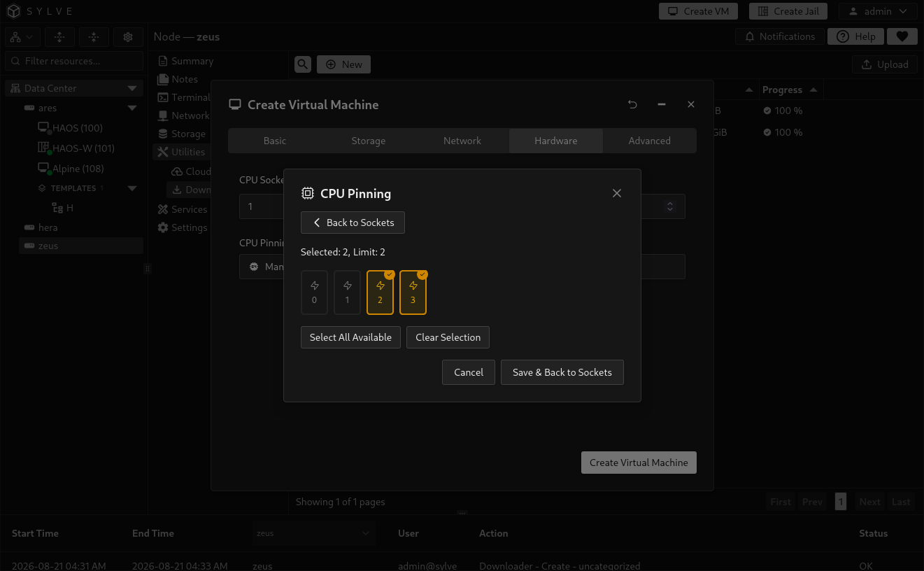Click the Last page button
Image resolution: width=924 pixels, height=571 pixels.
[x=901, y=502]
